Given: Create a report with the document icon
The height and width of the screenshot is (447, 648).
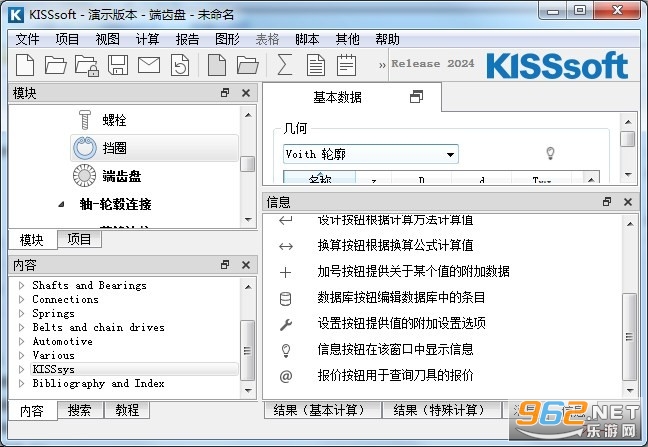Looking at the screenshot, I should tap(316, 65).
